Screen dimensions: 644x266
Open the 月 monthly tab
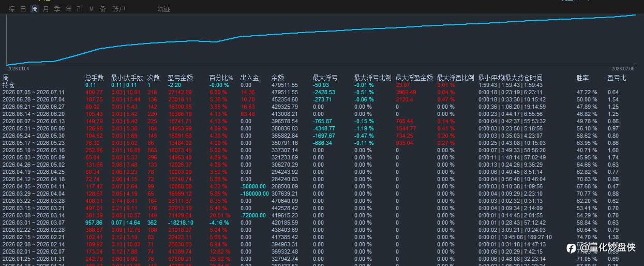(46, 9)
